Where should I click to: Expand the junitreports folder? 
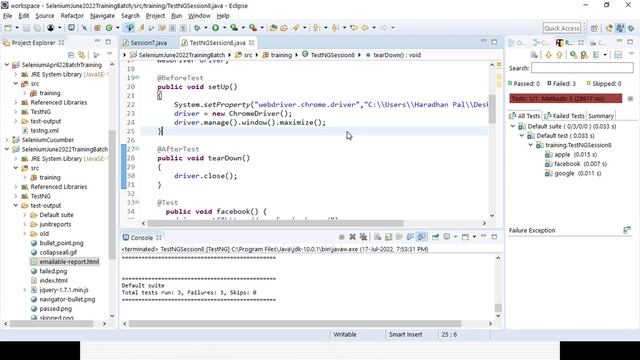point(24,224)
